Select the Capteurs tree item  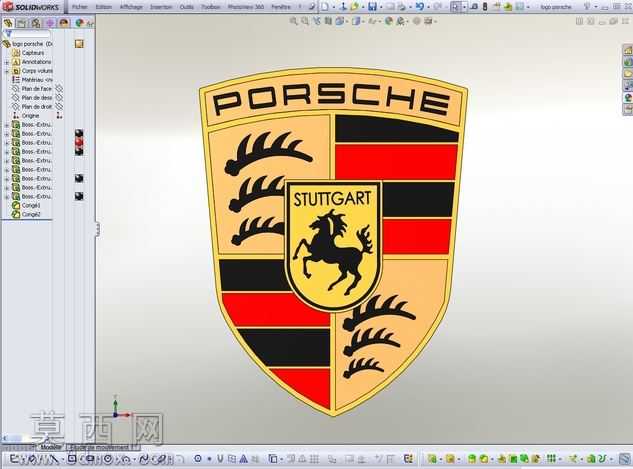point(33,53)
